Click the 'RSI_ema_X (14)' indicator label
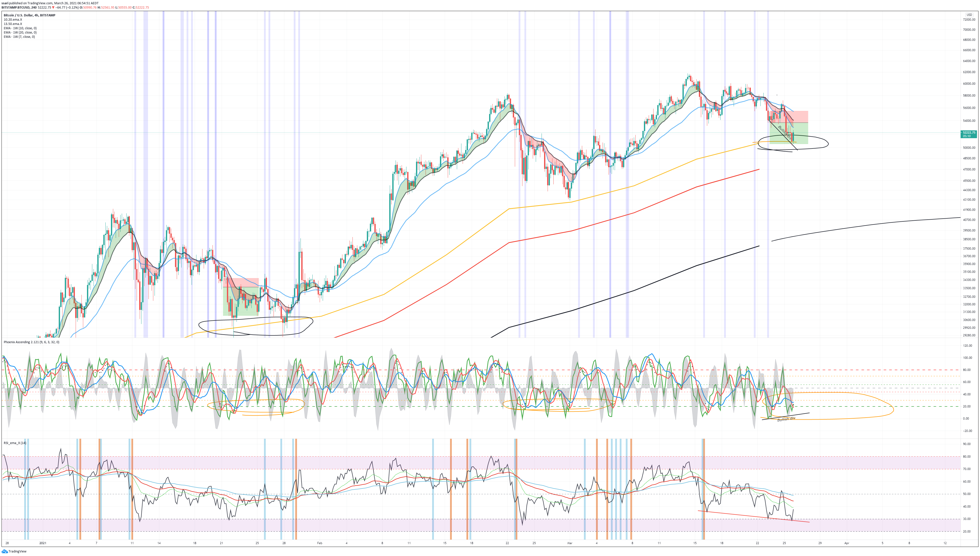Screen dimensions: 980x556 15,443
